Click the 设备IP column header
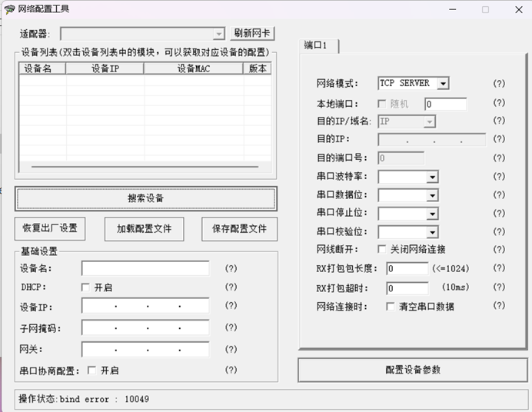Screen dimensions: 532x412 pyautogui.click(x=105, y=68)
